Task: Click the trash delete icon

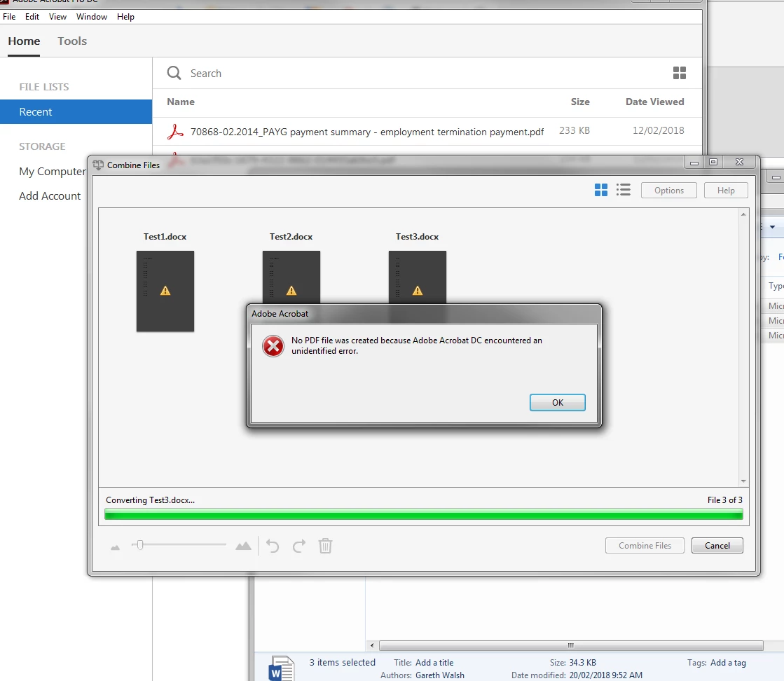Action: (325, 546)
